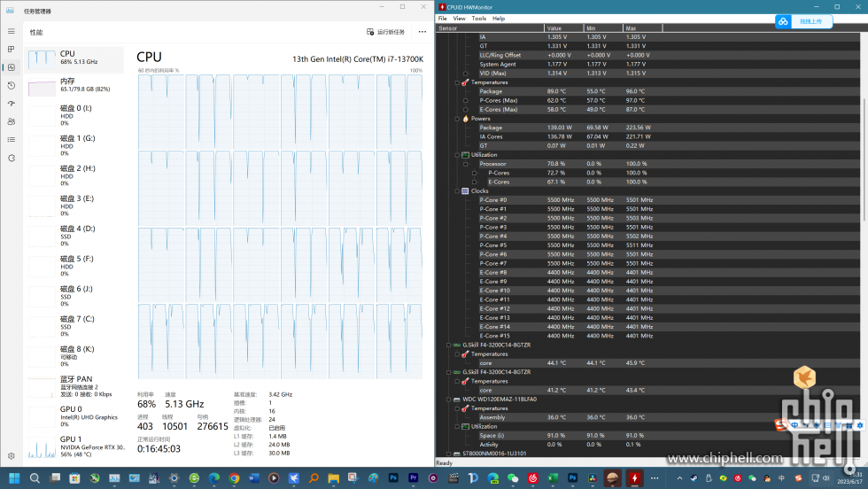Select CPU 68% 5.13 GHz performance item
Screen dimensions: 868x489
pos(74,58)
